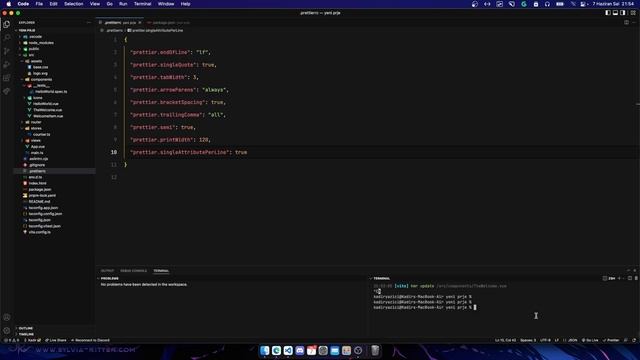This screenshot has height=360, width=640.
Task: Open Explorer more actions ellipsis
Action: pyautogui.click(x=89, y=22)
